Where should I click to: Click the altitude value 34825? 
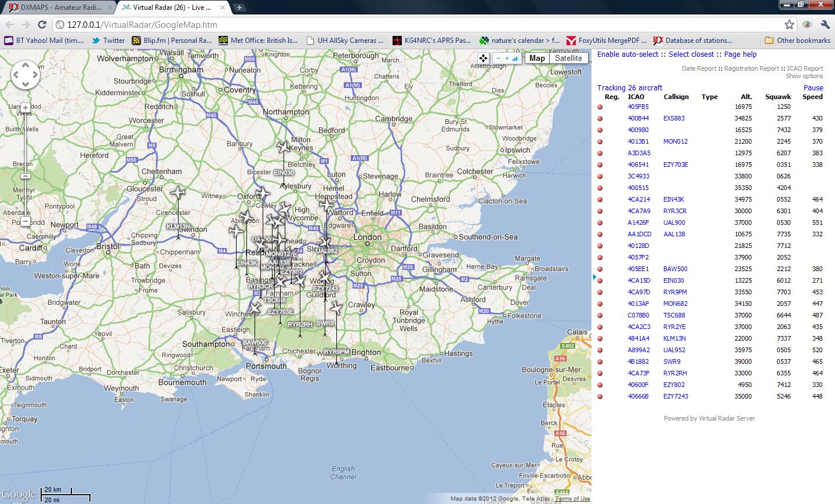(743, 118)
